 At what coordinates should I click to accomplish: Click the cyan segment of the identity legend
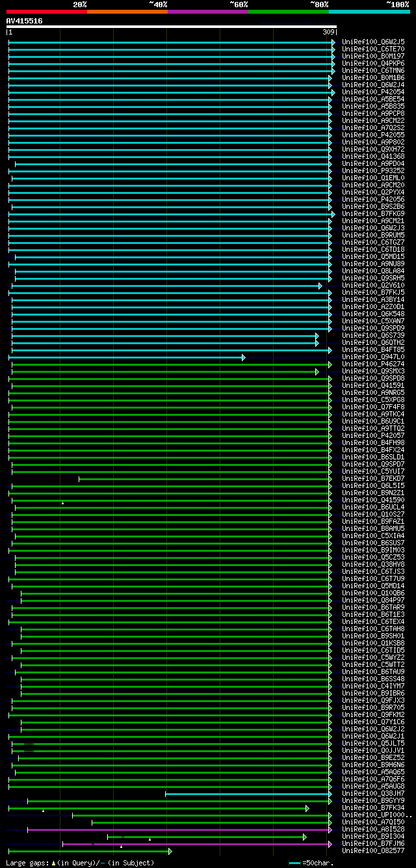pos(369,12)
